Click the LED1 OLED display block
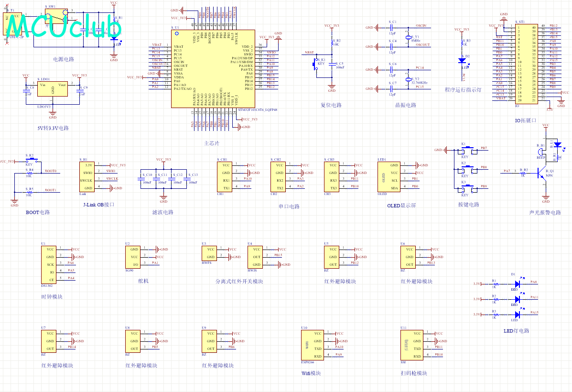 (x=389, y=177)
